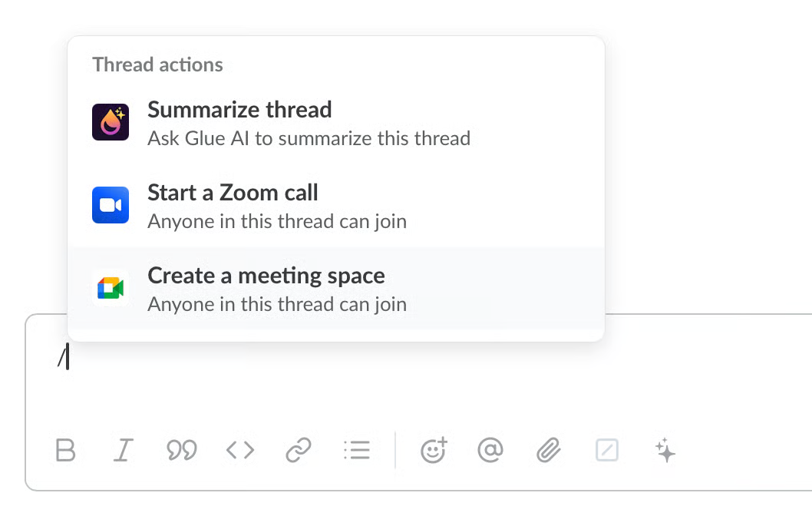This screenshot has width=812, height=516.
Task: Attach a file with the paperclip icon
Action: (548, 450)
